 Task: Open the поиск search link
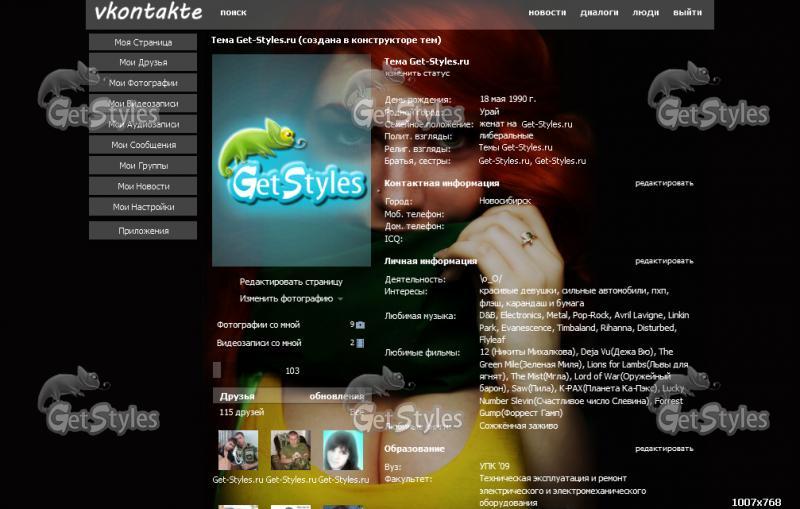click(233, 12)
